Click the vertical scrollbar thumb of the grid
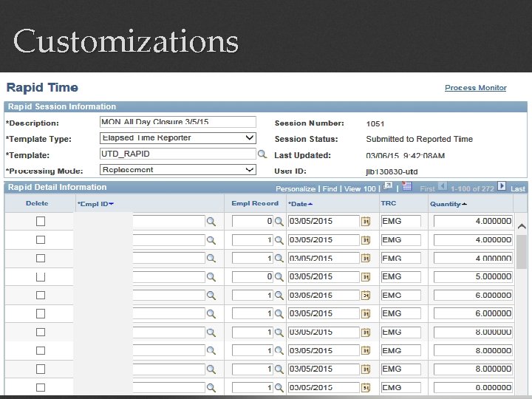The image size is (532, 399). tap(522, 251)
